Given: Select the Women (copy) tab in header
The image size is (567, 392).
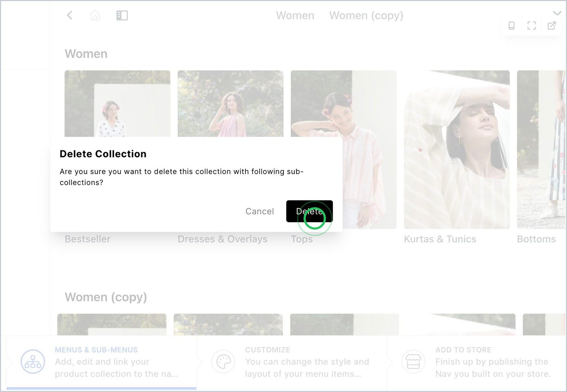Looking at the screenshot, I should [x=366, y=15].
